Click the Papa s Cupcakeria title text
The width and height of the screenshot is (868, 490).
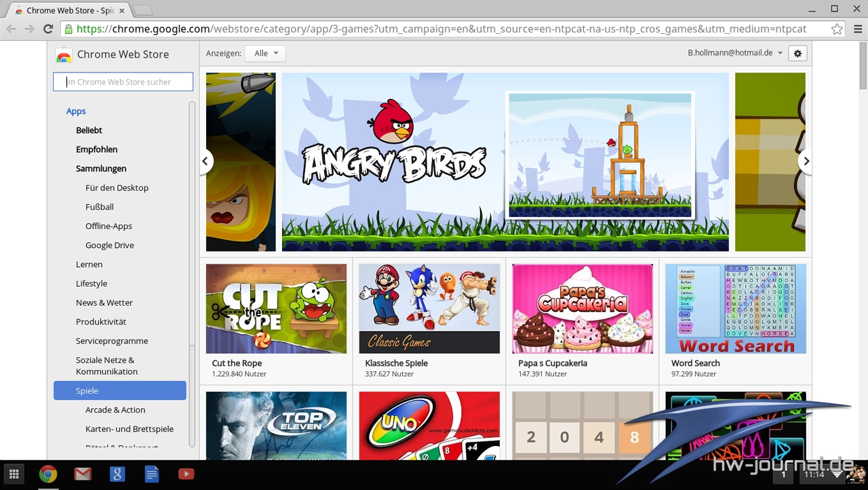click(553, 363)
